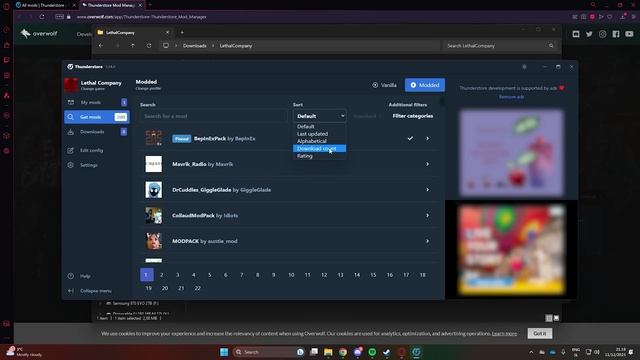Image resolution: width=640 pixels, height=360 pixels.
Task: Select the Vanilla launch option
Action: point(384,85)
